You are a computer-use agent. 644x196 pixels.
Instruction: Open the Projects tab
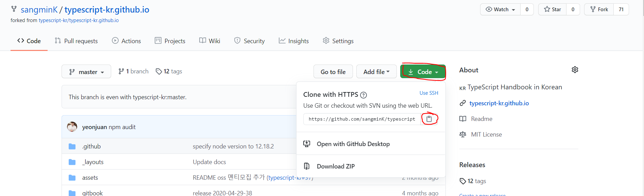(x=170, y=41)
